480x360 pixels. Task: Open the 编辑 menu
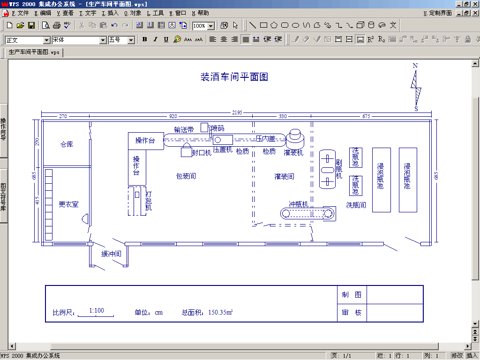(43, 13)
